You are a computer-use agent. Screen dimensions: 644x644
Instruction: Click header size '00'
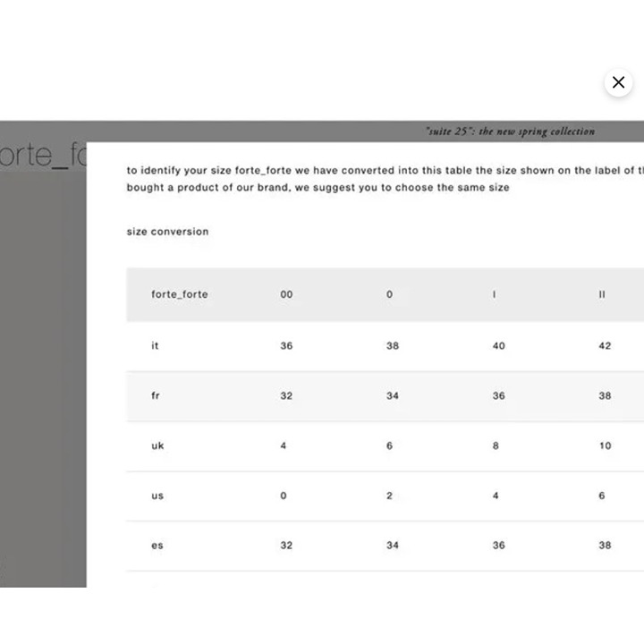[x=286, y=294]
